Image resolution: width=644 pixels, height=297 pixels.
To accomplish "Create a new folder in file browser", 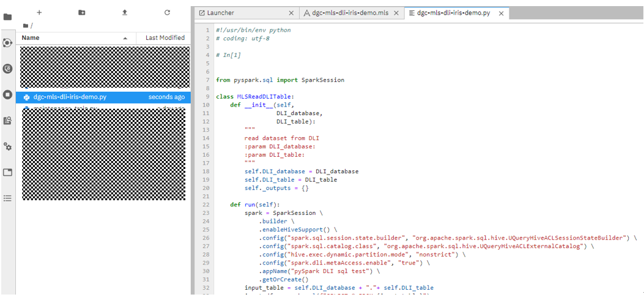I will (x=82, y=12).
